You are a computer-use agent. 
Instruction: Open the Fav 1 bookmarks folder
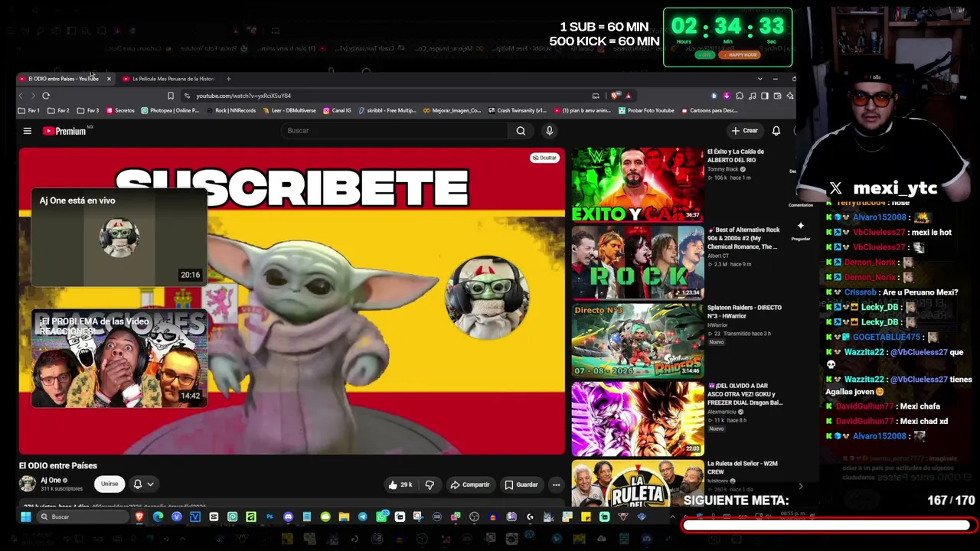coord(29,110)
